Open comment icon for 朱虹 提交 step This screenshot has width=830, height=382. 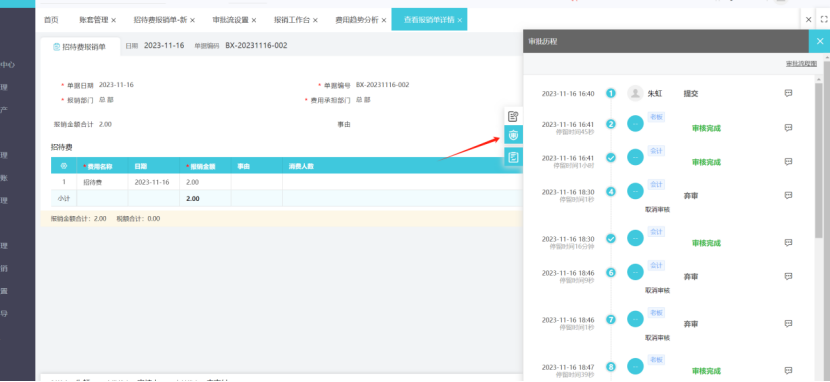click(x=788, y=93)
